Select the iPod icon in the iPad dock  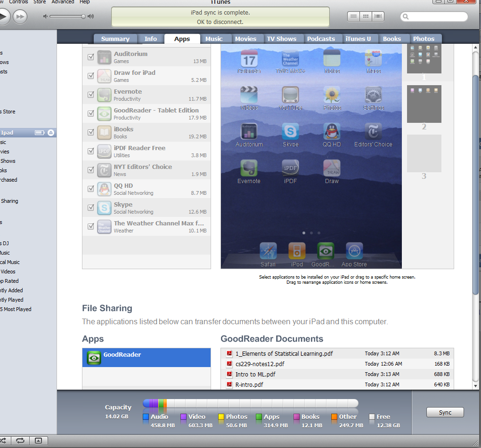(x=297, y=251)
